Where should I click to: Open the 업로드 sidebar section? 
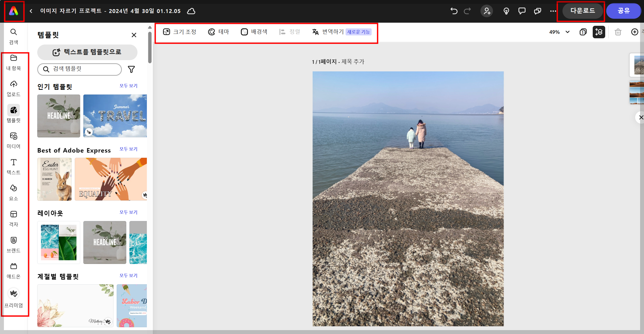14,89
